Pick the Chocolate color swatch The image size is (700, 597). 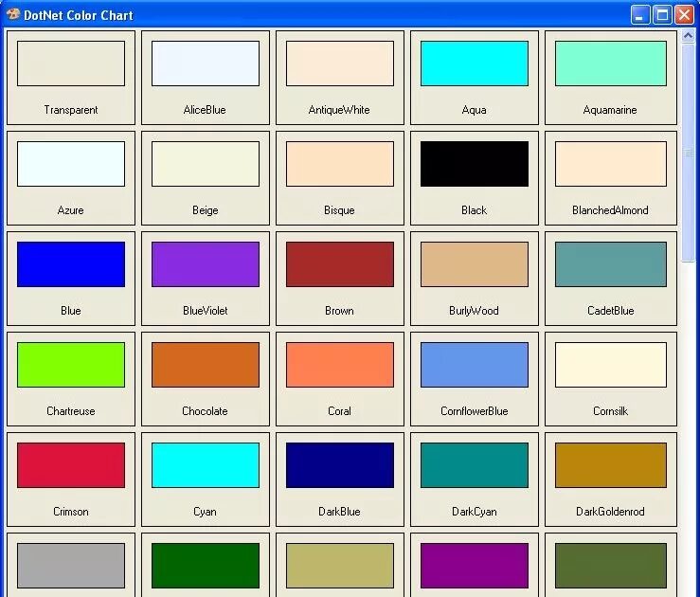pos(206,365)
